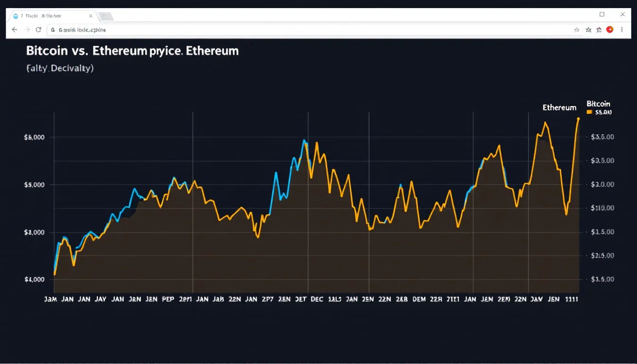The height and width of the screenshot is (364, 637).
Task: Close the current browser tab
Action: (x=91, y=15)
